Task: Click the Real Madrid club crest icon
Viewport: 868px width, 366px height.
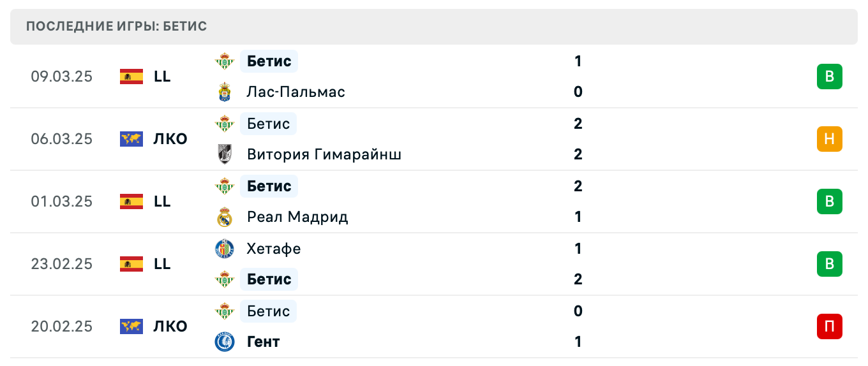Action: coord(225,217)
